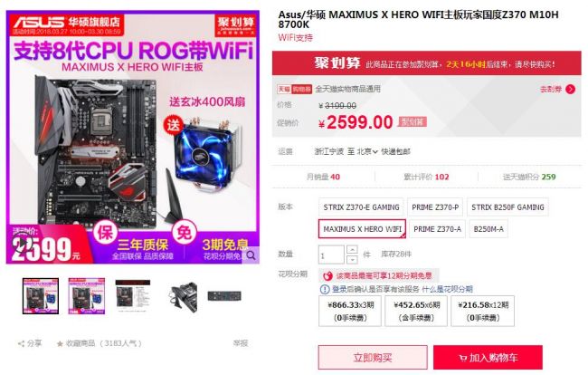Open the 什么是花呗分期 link

pyautogui.click(x=447, y=289)
